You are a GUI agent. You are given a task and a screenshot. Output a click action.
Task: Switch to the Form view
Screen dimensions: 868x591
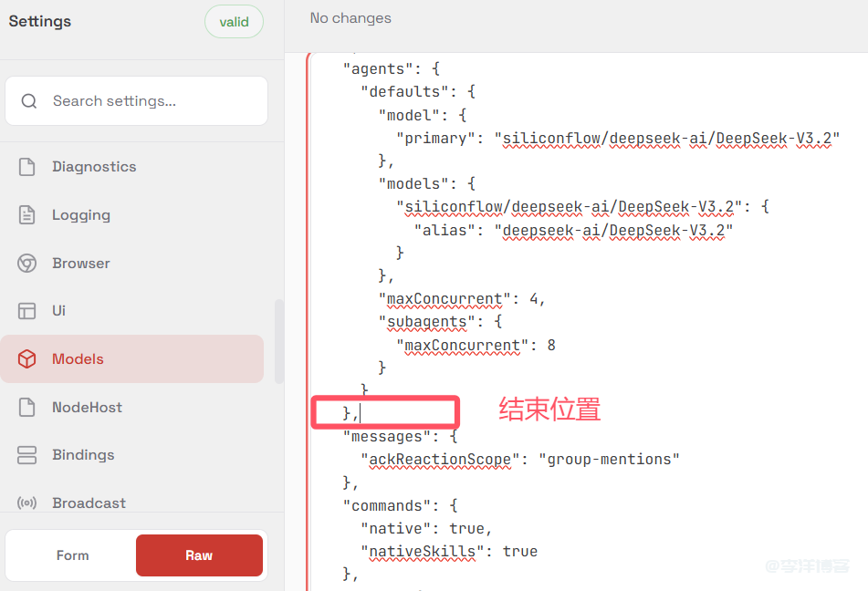coord(72,555)
